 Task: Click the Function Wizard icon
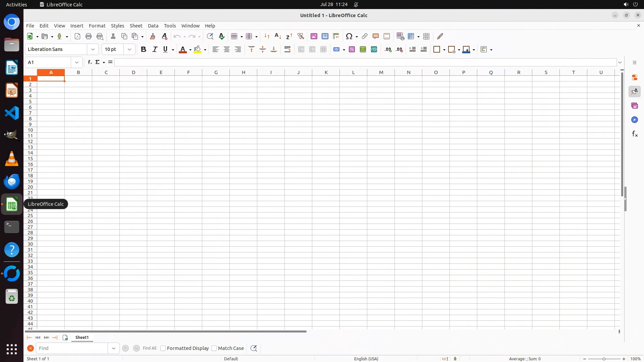coord(90,62)
